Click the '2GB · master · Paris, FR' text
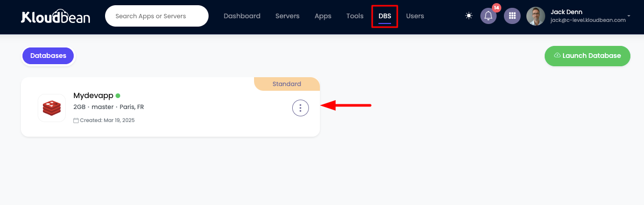 point(109,107)
